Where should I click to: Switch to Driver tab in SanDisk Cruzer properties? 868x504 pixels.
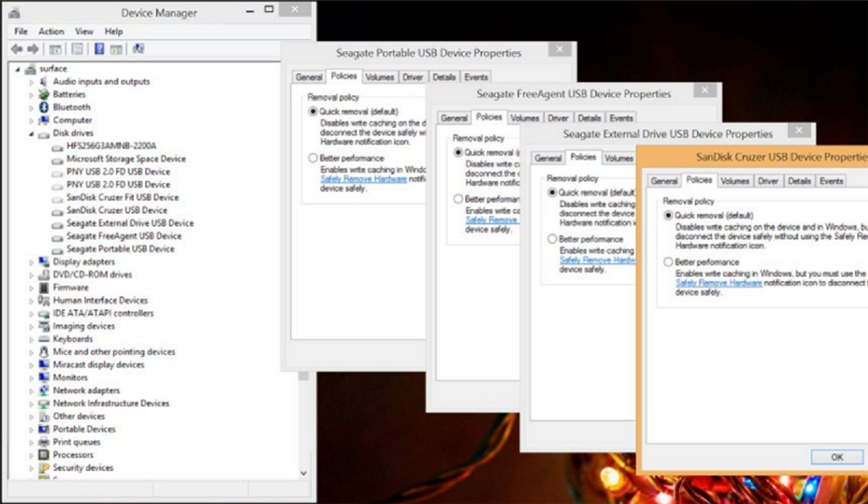[768, 181]
